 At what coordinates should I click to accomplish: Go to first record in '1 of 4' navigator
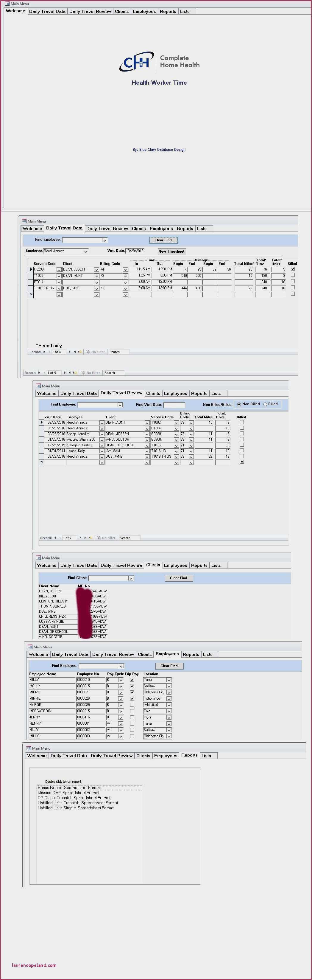[44, 352]
